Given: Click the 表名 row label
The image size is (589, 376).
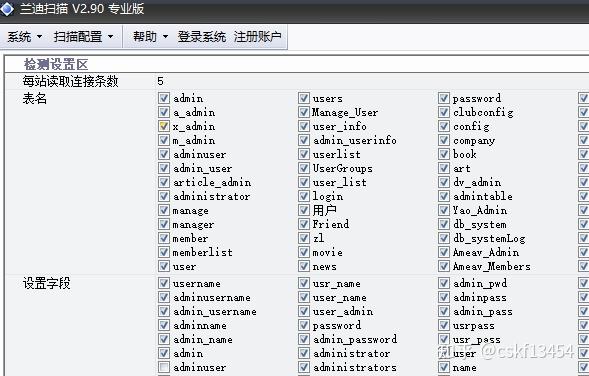Looking at the screenshot, I should tap(35, 98).
